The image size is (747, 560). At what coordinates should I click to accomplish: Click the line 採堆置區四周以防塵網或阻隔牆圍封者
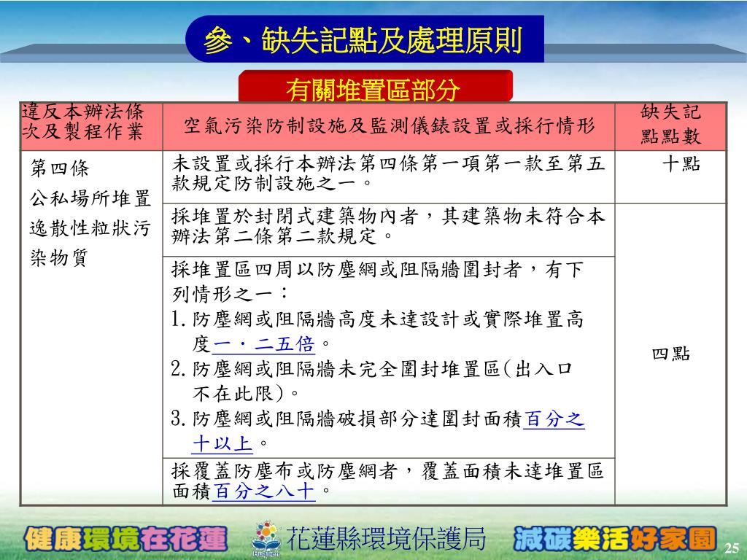point(377,281)
